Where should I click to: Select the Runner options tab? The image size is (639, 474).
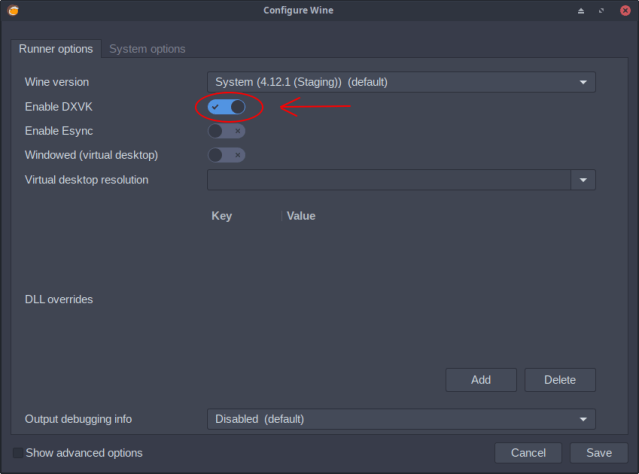[56, 49]
